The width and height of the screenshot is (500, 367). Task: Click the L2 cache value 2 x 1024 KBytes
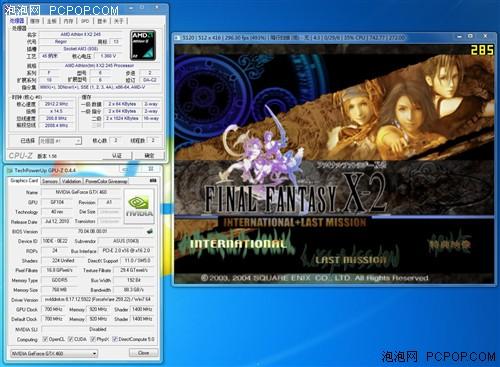(123, 118)
